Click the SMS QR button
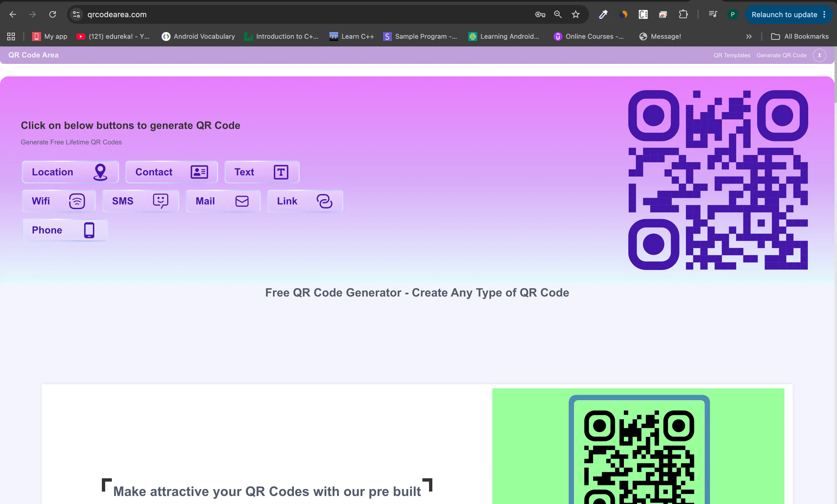 (141, 201)
